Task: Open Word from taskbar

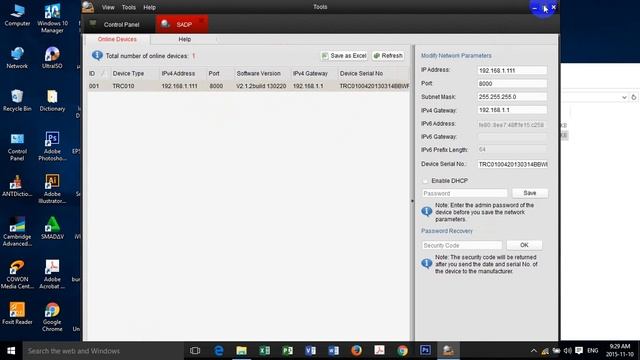Action: click(x=333, y=351)
